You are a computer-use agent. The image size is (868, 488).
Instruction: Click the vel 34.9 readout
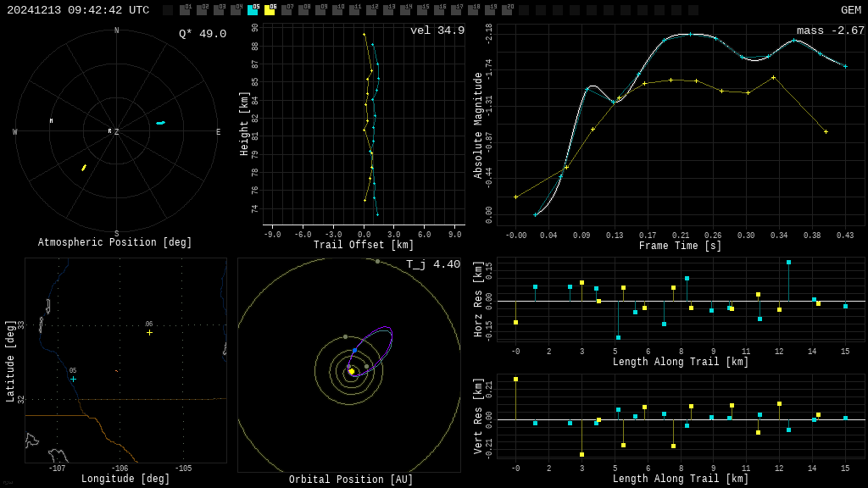click(437, 30)
